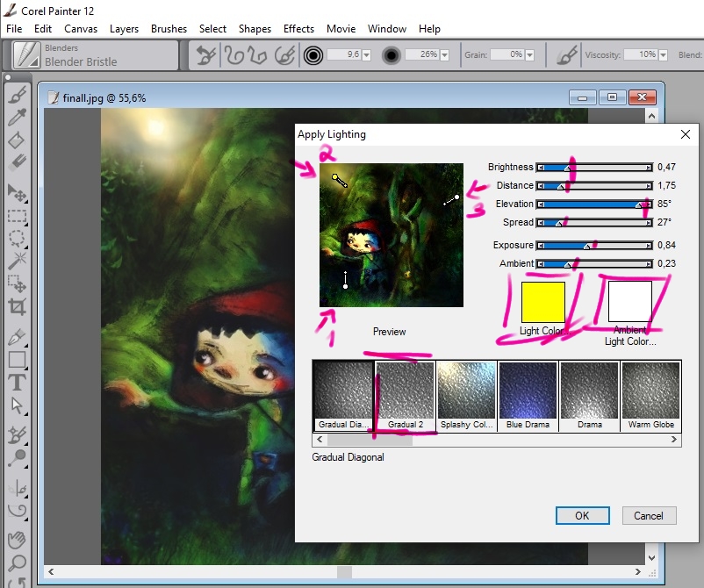Select the Text tool
The width and height of the screenshot is (704, 588).
coord(17,383)
